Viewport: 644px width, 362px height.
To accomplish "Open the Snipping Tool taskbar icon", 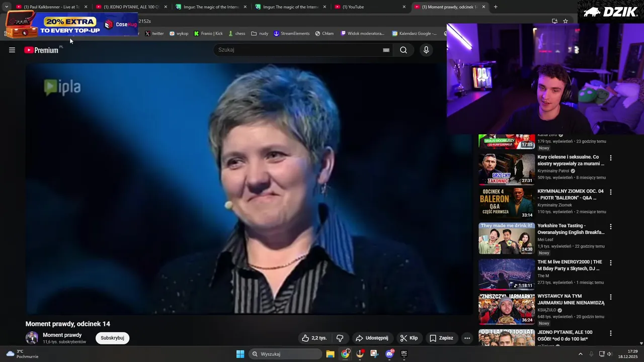I will pyautogui.click(x=374, y=354).
